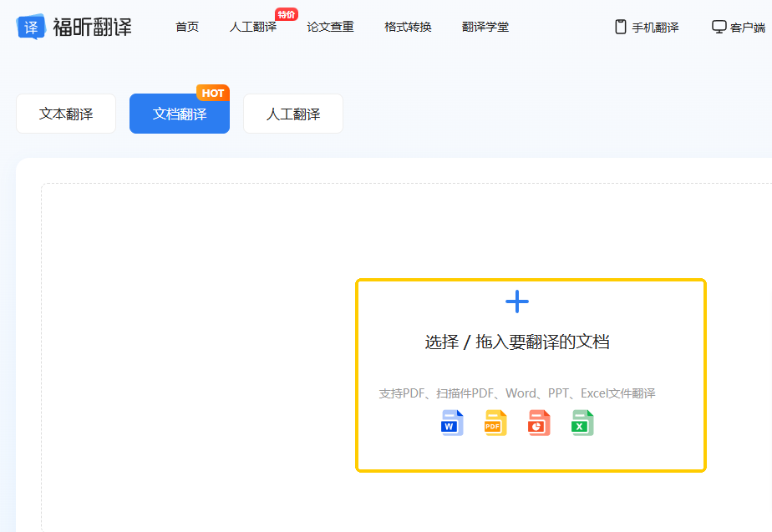Click the mobile phone icon in header
The width and height of the screenshot is (772, 532).
[x=621, y=27]
